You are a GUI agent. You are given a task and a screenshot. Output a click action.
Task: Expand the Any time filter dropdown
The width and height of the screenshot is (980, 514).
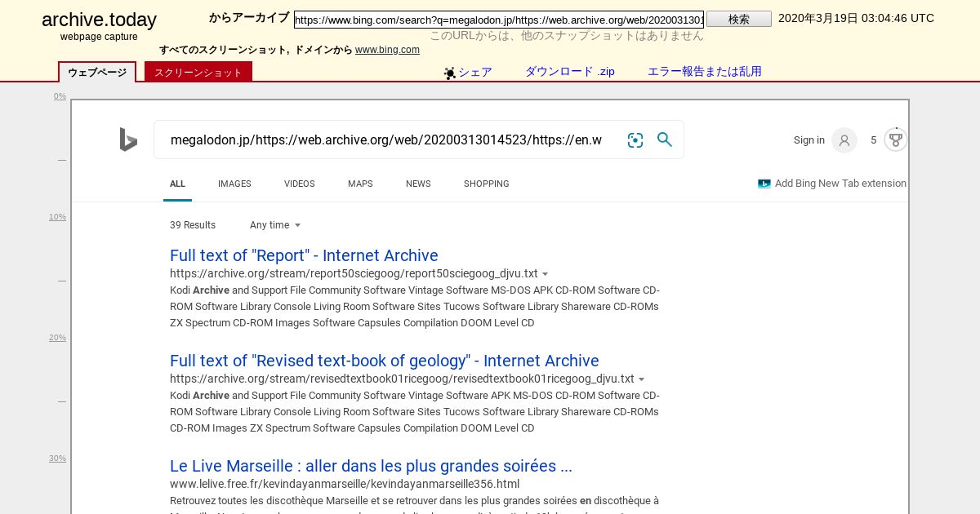tap(275, 225)
